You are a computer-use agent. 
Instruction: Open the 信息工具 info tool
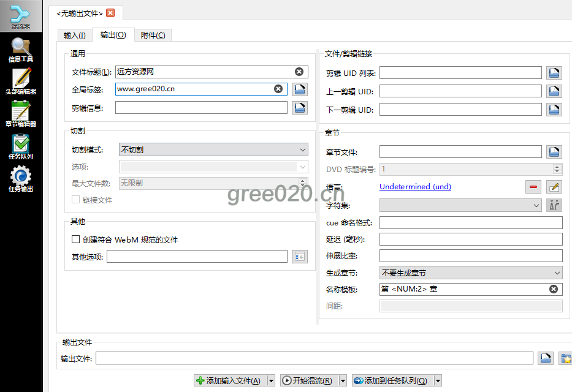pos(21,50)
